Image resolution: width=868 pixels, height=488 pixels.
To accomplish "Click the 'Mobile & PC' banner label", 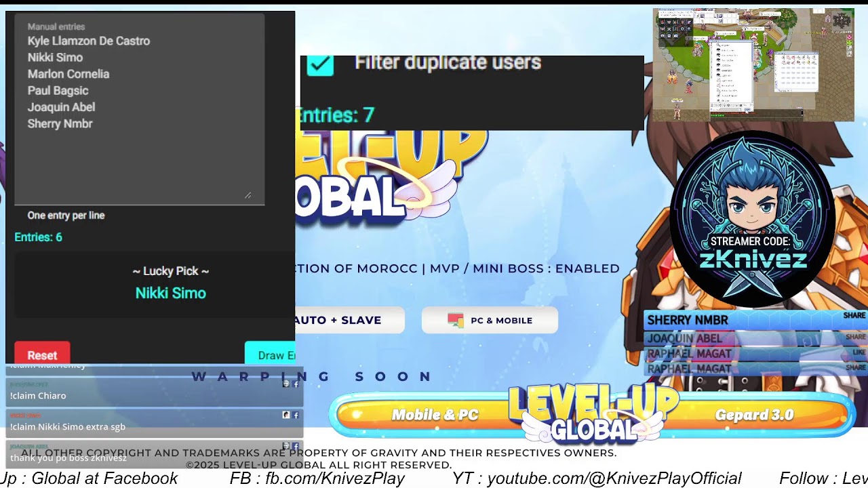I will click(x=435, y=415).
